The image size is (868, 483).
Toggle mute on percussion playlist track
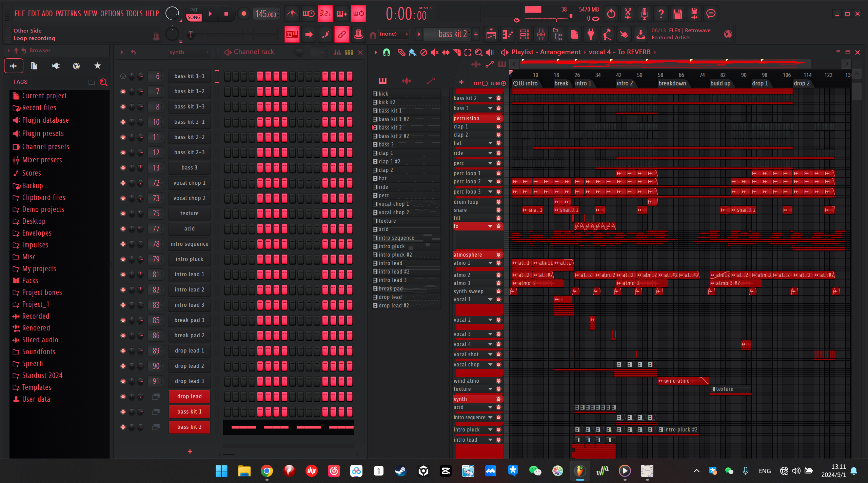click(498, 118)
